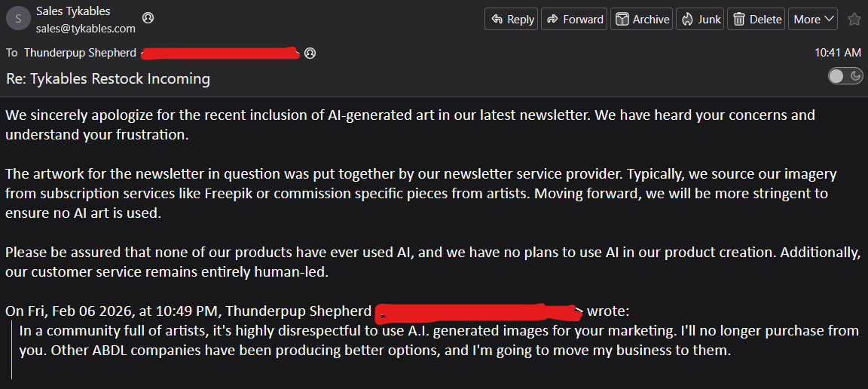Image resolution: width=868 pixels, height=389 pixels.
Task: Click the Reply arrow button
Action: tap(512, 20)
